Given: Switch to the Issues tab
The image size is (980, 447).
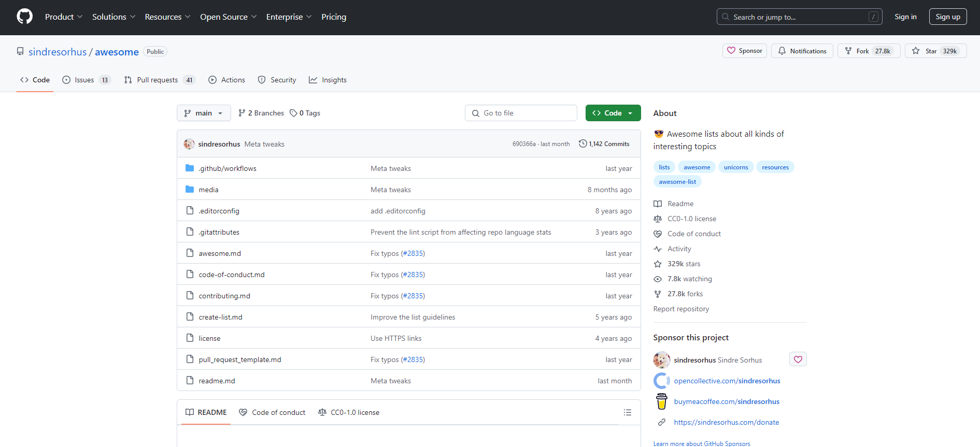Looking at the screenshot, I should point(86,80).
